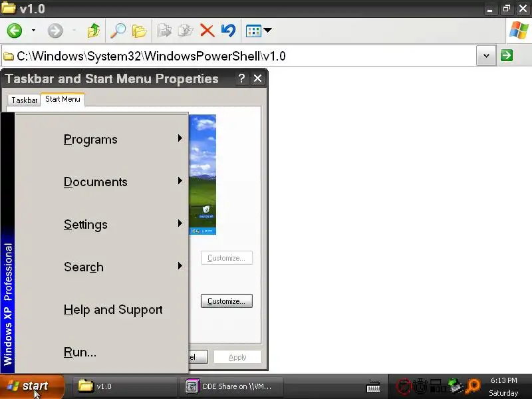This screenshot has height=399, width=532.
Task: Open Search in the Start menu
Action: click(x=102, y=267)
